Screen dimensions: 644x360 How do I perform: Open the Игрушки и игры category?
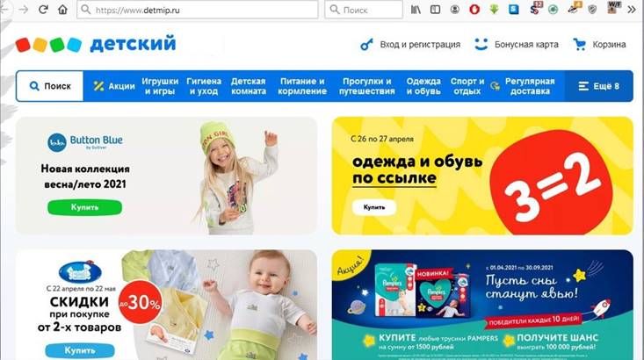coord(160,86)
